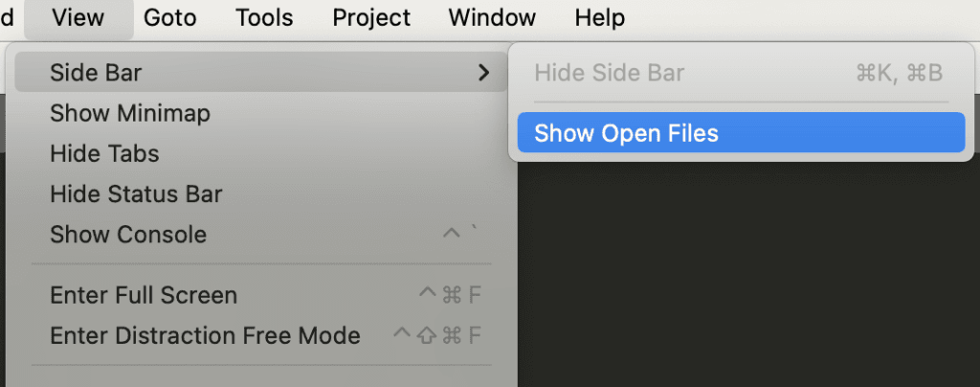
Task: Click Show Console menu entry
Action: (128, 235)
